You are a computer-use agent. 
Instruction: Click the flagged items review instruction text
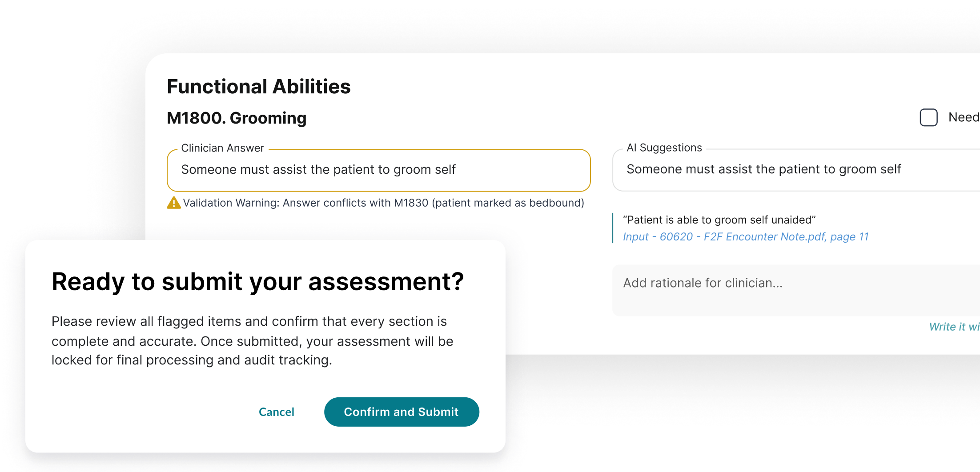251,340
